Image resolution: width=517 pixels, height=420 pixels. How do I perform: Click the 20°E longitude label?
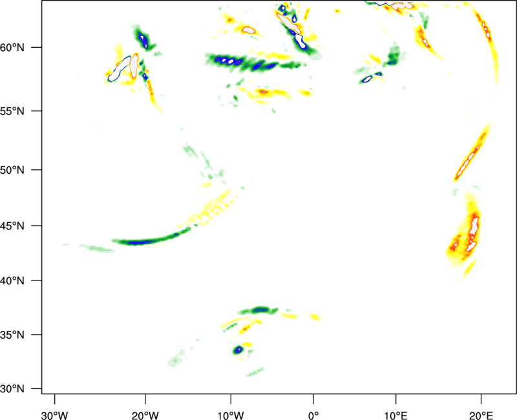(481, 415)
